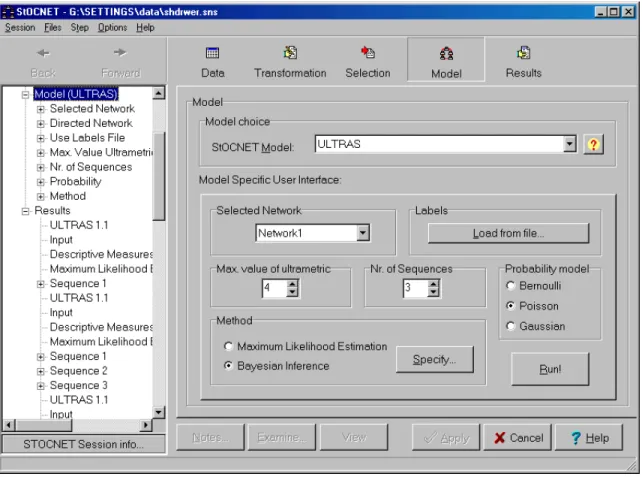
Task: Increase Nr. of Sequences spinner
Action: [x=433, y=284]
